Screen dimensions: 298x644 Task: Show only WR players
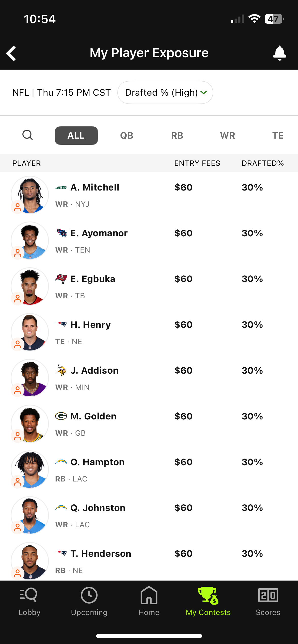click(x=227, y=136)
